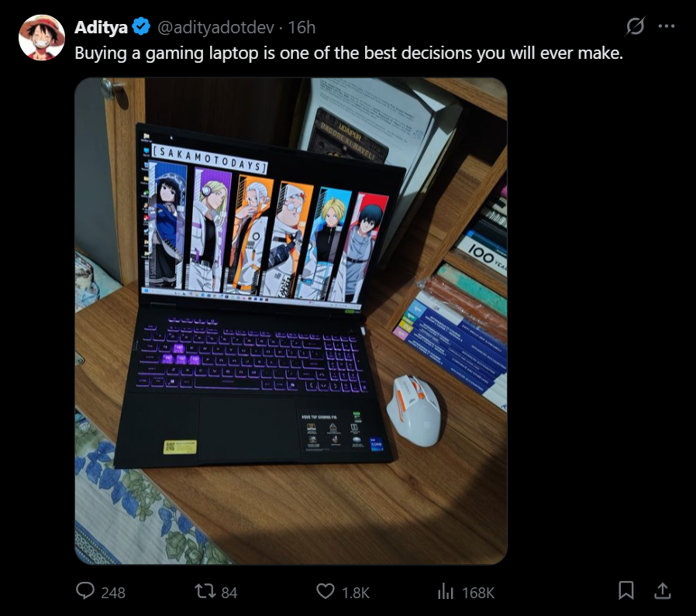Image resolution: width=696 pixels, height=616 pixels.
Task: View analytics via bar chart icon
Action: [x=445, y=591]
